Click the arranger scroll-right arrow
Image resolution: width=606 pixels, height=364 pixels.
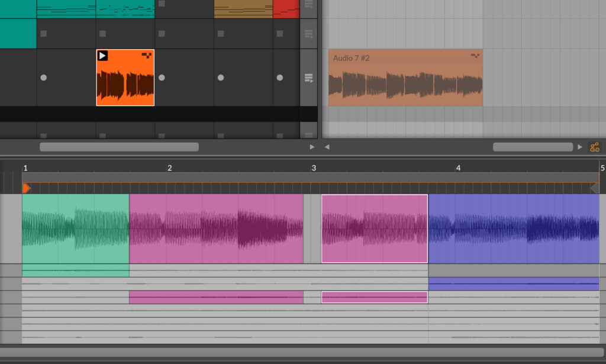tap(580, 147)
